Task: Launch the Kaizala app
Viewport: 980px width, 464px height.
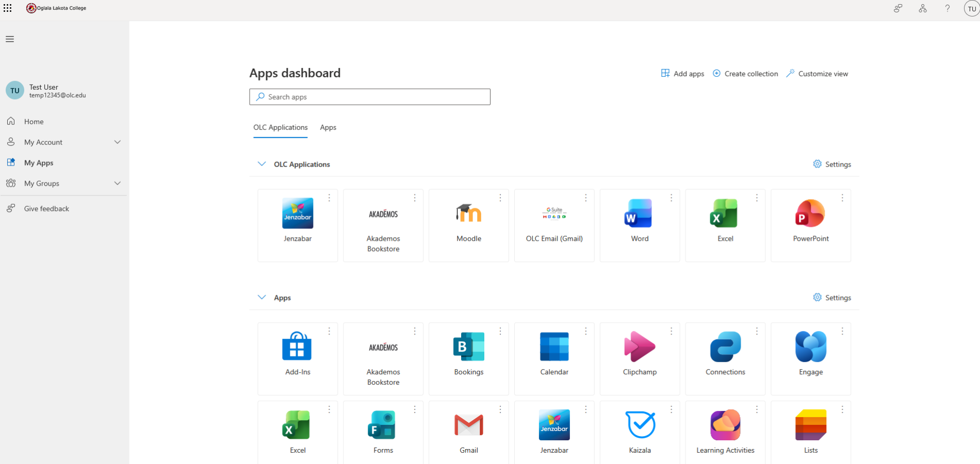Action: [640, 433]
